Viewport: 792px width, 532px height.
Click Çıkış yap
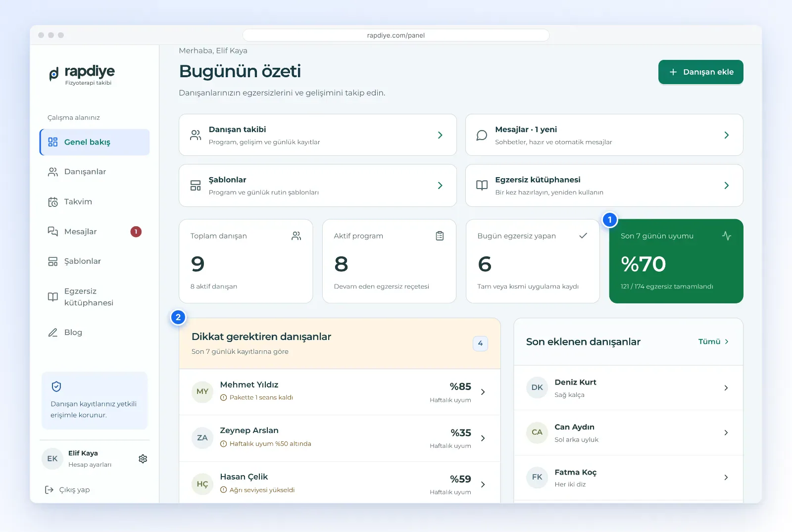click(x=67, y=490)
